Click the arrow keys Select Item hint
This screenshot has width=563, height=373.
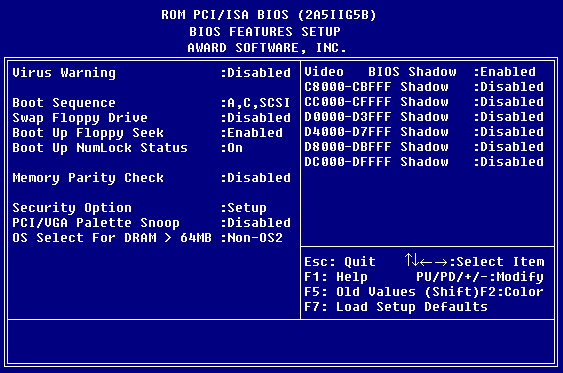point(474,261)
